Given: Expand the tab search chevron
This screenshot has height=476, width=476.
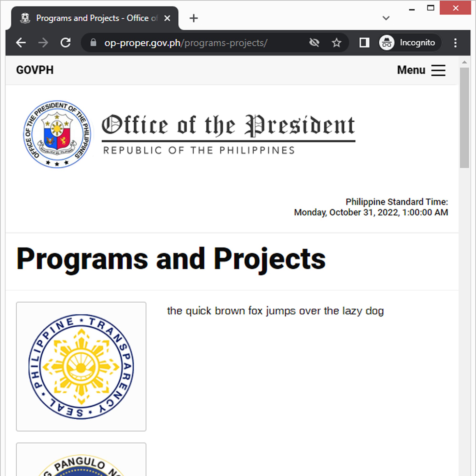Looking at the screenshot, I should [386, 18].
